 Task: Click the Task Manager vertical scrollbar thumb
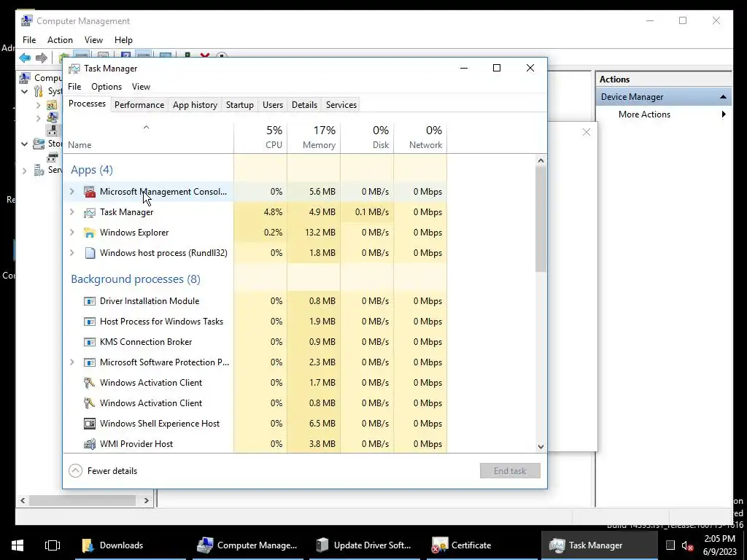click(x=541, y=219)
